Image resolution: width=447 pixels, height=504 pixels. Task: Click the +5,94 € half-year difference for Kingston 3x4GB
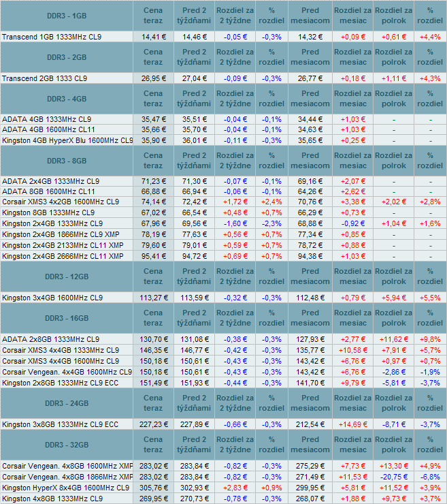point(394,298)
